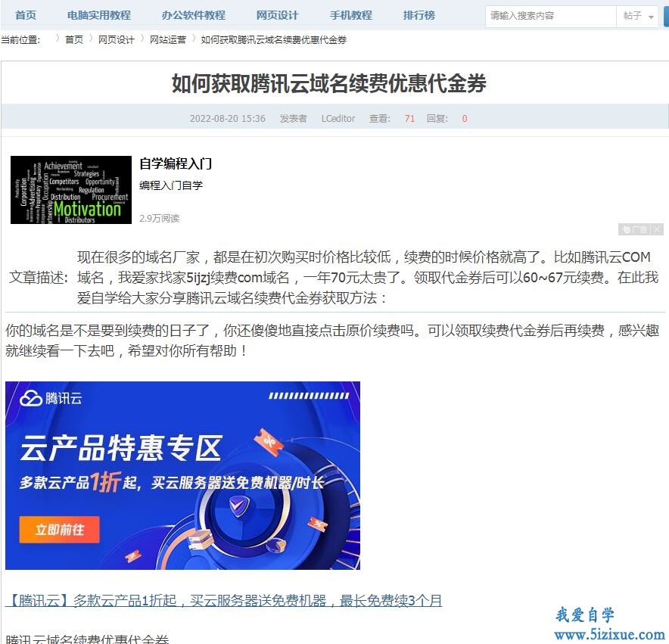Click the 云产品特惠专区 banner image
Image resolution: width=669 pixels, height=644 pixels.
tap(182, 475)
